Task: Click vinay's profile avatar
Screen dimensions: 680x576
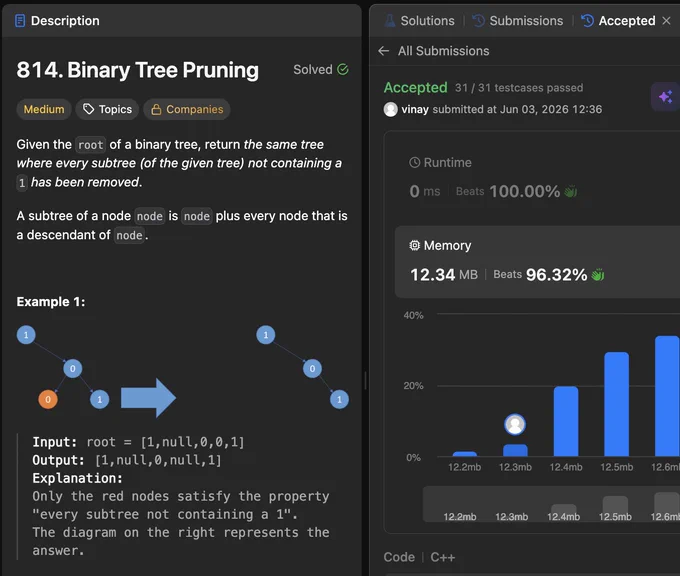Action: coord(391,109)
